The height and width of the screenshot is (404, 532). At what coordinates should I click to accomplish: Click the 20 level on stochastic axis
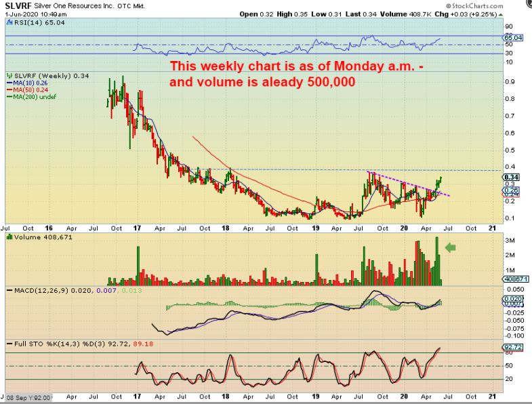(508, 379)
